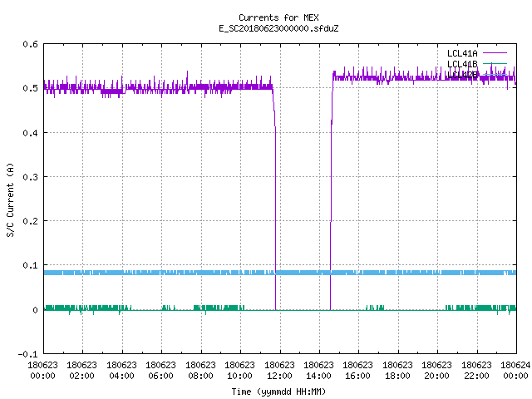Click the y-axis tick value 0.1

point(30,265)
